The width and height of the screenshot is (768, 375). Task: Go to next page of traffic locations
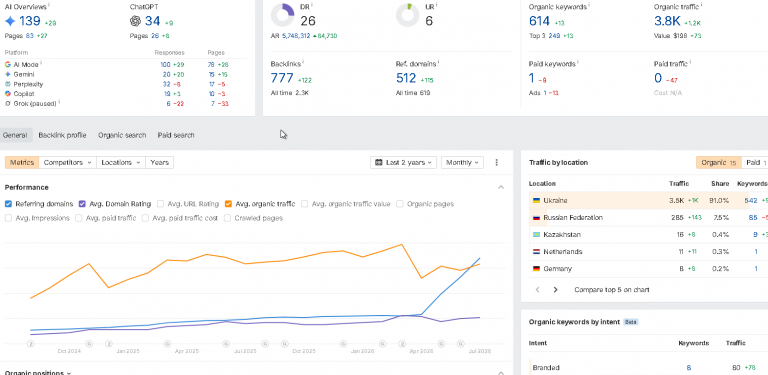[555, 290]
